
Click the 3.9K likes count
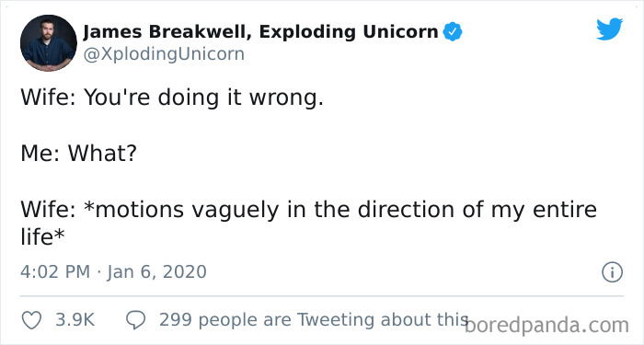(75, 320)
